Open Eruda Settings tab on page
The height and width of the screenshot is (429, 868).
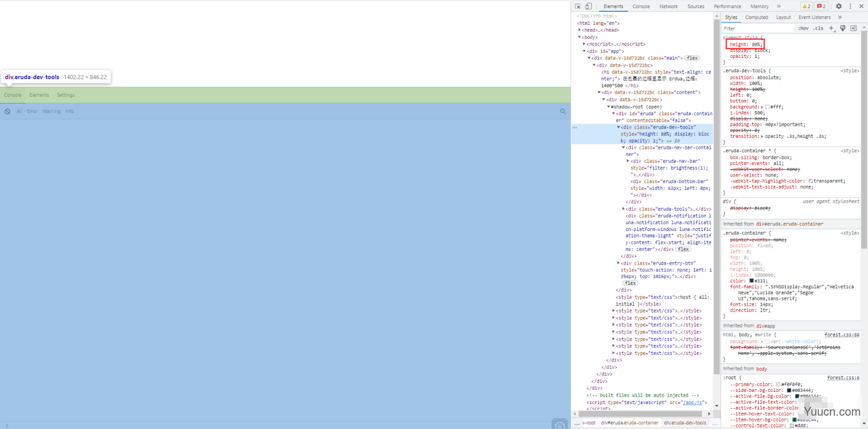coord(65,95)
